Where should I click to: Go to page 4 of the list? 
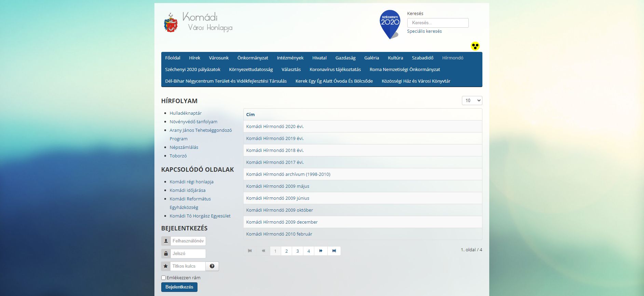coord(309,251)
